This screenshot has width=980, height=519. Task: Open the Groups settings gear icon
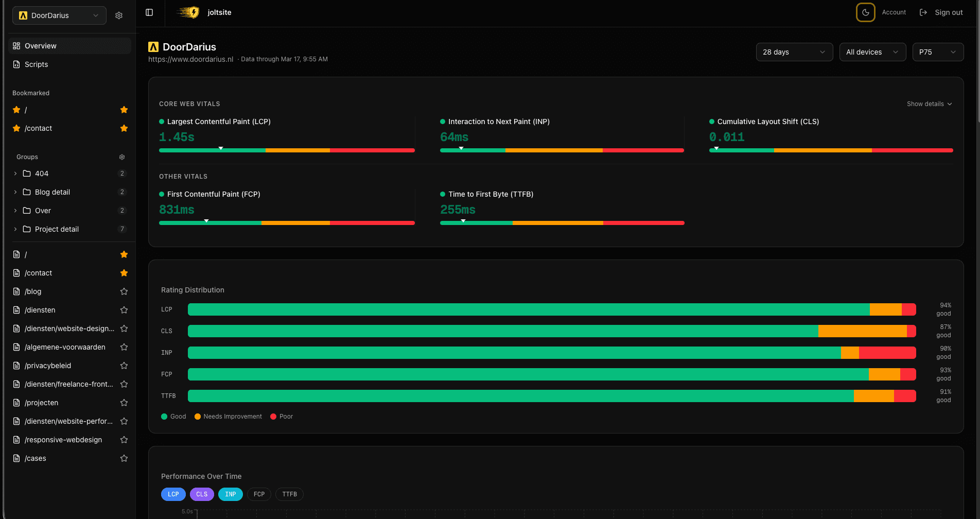point(121,157)
